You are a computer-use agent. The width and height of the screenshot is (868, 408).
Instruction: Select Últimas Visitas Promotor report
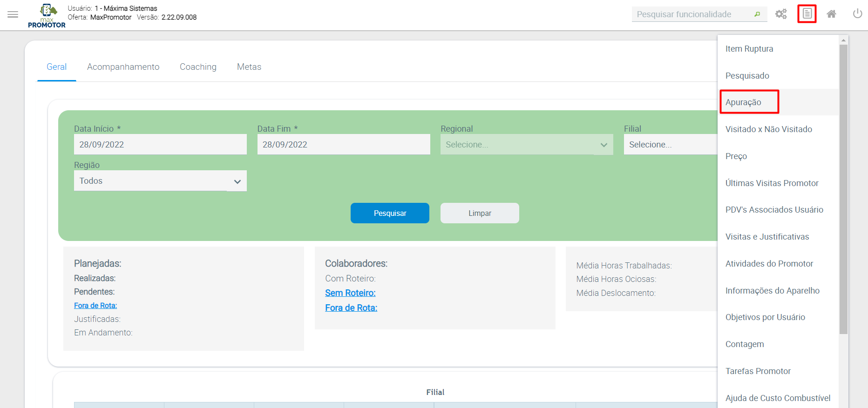(x=778, y=183)
